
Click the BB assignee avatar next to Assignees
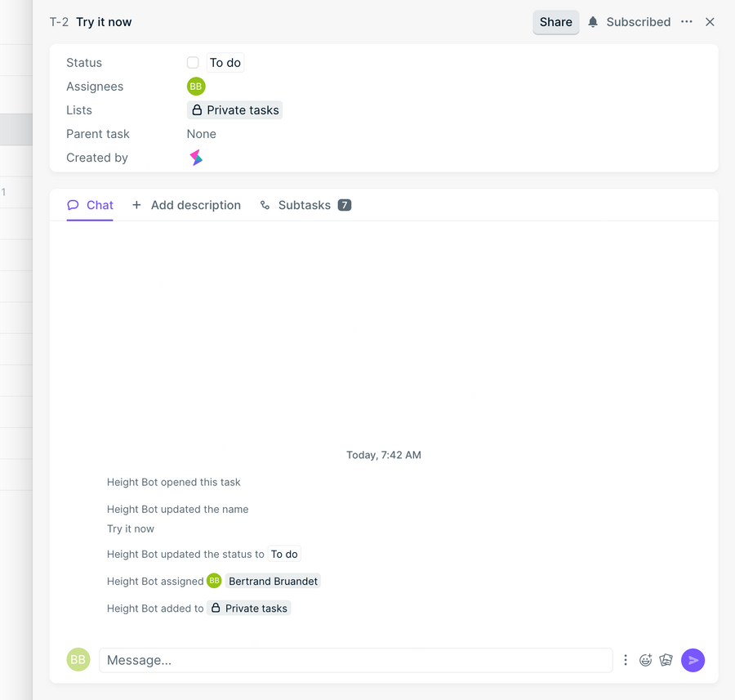pyautogui.click(x=196, y=86)
